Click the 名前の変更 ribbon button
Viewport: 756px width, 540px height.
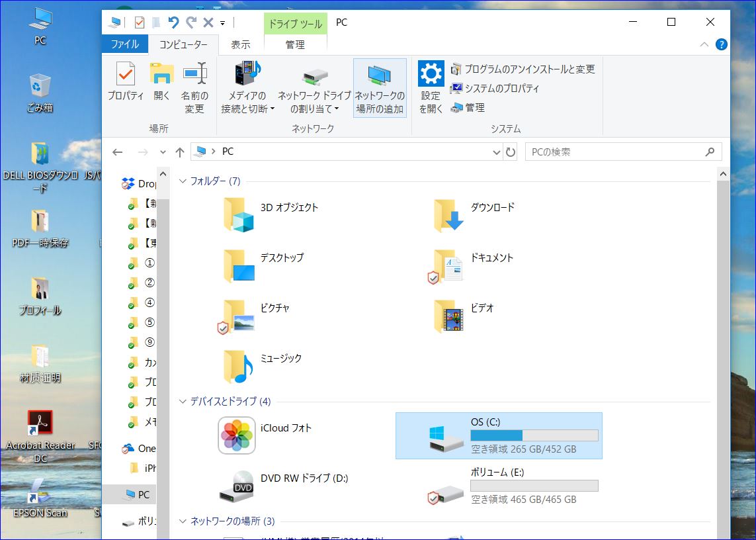point(194,87)
